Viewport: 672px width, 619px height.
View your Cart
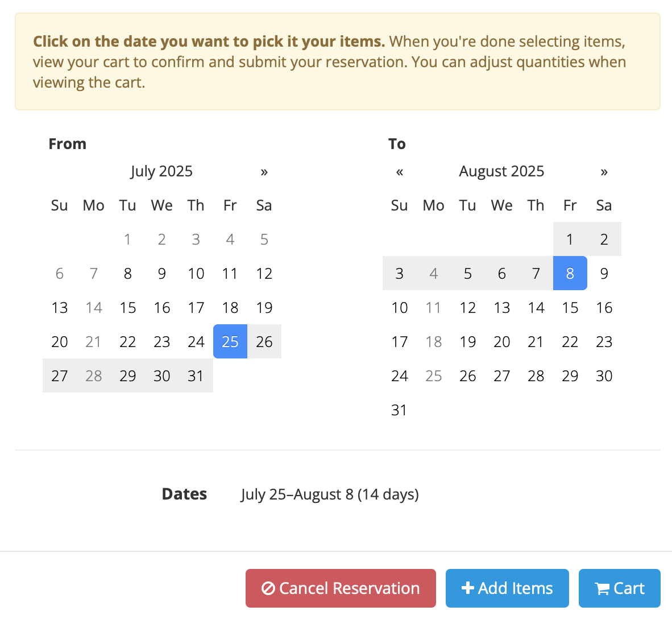[619, 588]
